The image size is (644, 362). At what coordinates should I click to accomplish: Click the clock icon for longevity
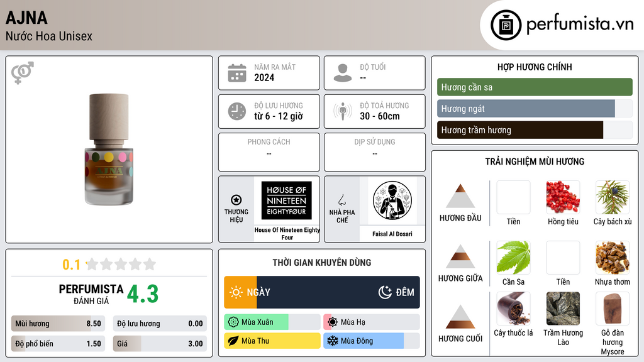click(237, 111)
